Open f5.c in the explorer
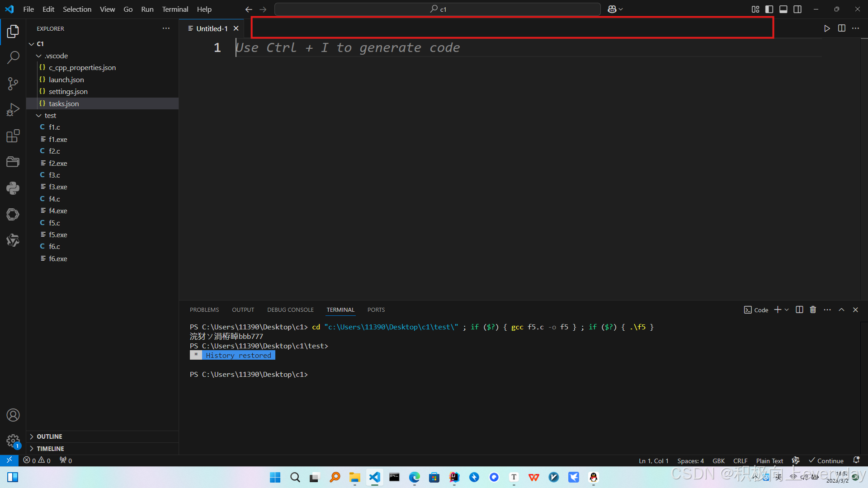The width and height of the screenshot is (868, 488). click(54, 223)
